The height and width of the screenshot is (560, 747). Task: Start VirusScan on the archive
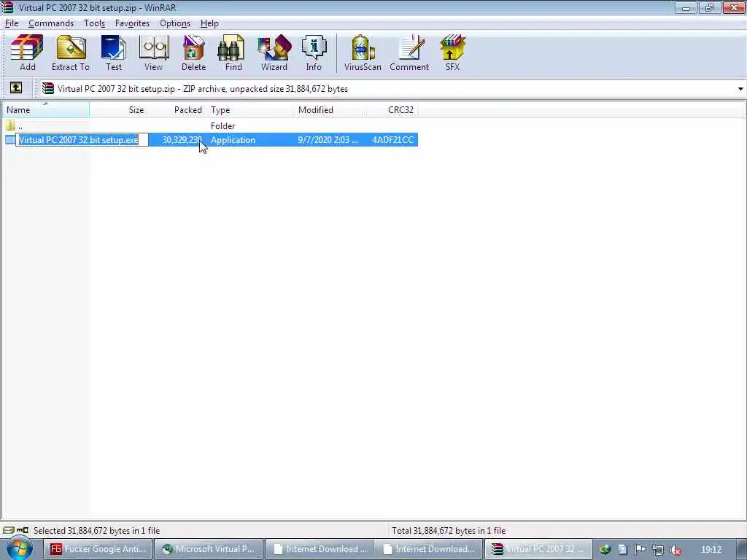pyautogui.click(x=363, y=52)
